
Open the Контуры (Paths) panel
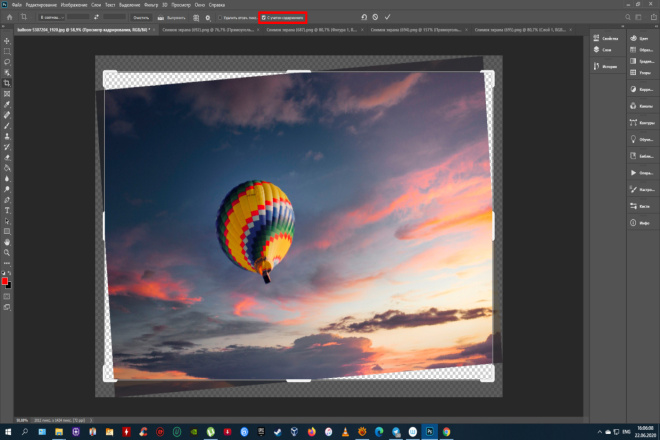click(x=642, y=123)
